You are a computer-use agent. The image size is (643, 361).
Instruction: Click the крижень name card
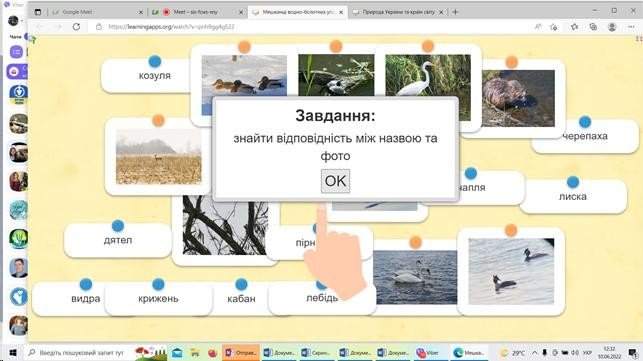[x=158, y=299]
